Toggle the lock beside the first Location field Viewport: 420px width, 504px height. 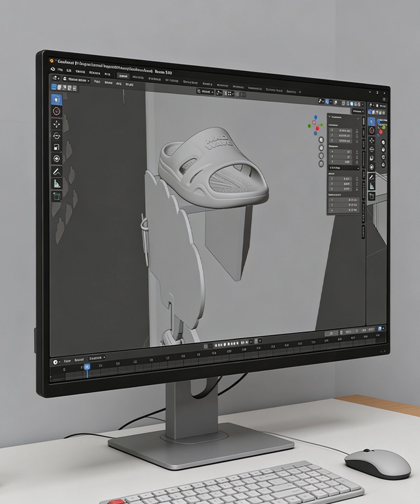tap(356, 131)
